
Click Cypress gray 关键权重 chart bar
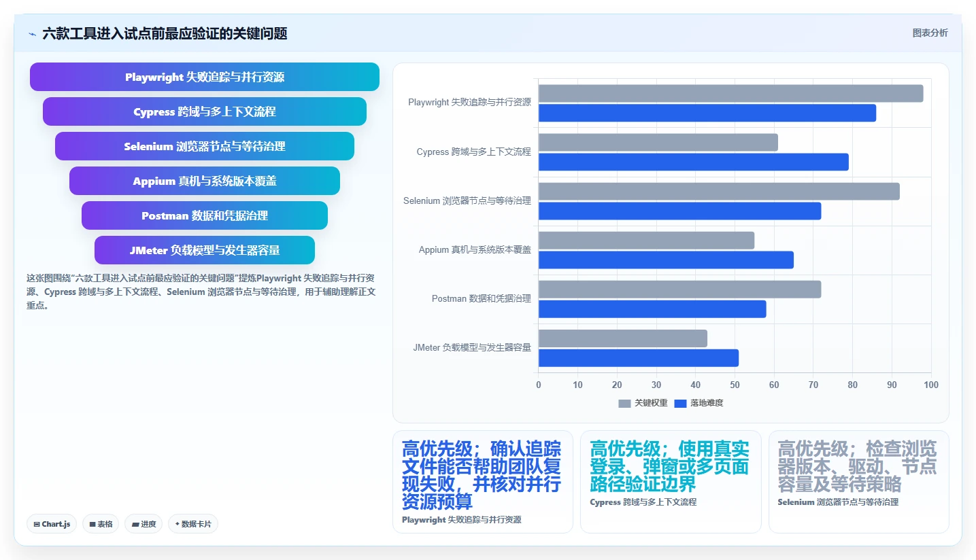click(x=658, y=143)
